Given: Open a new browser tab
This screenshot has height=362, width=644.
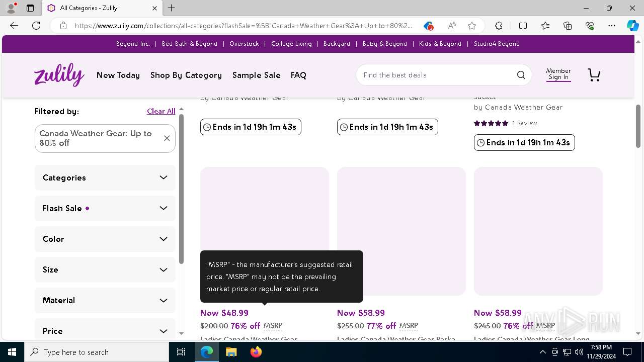Looking at the screenshot, I should pos(172,8).
